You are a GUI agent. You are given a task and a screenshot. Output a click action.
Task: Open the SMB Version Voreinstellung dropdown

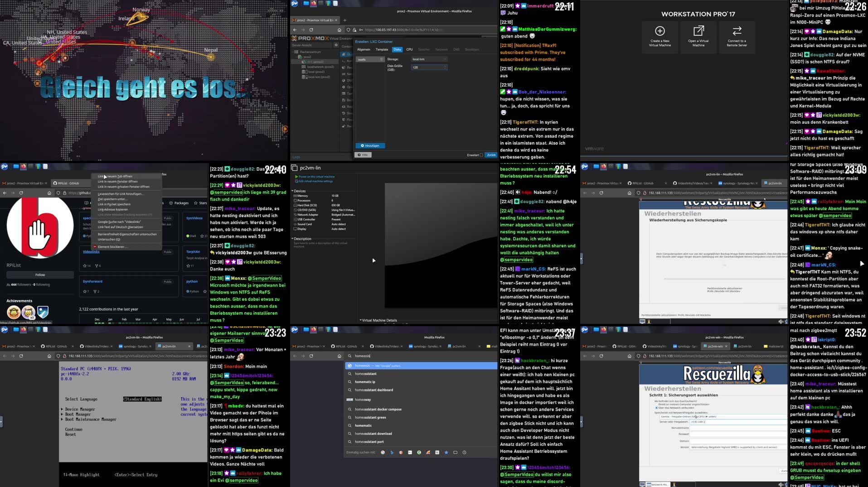click(738, 447)
